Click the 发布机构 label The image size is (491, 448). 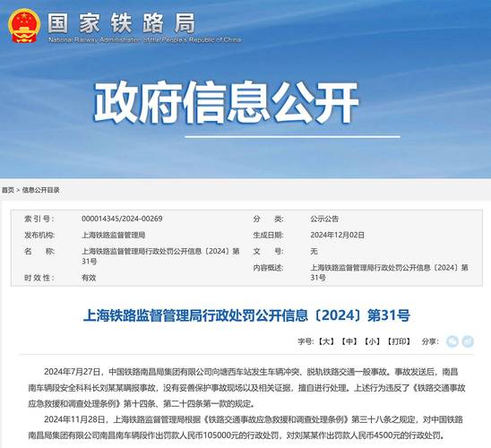[39, 235]
